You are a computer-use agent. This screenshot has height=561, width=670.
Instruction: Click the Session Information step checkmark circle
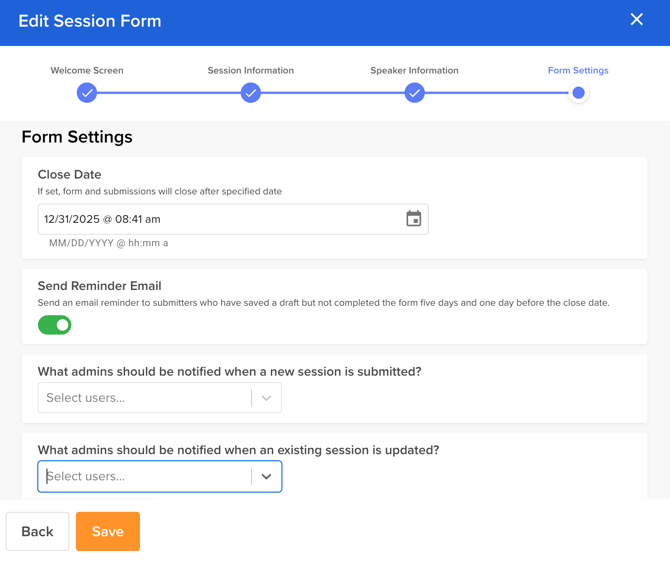coord(251,93)
